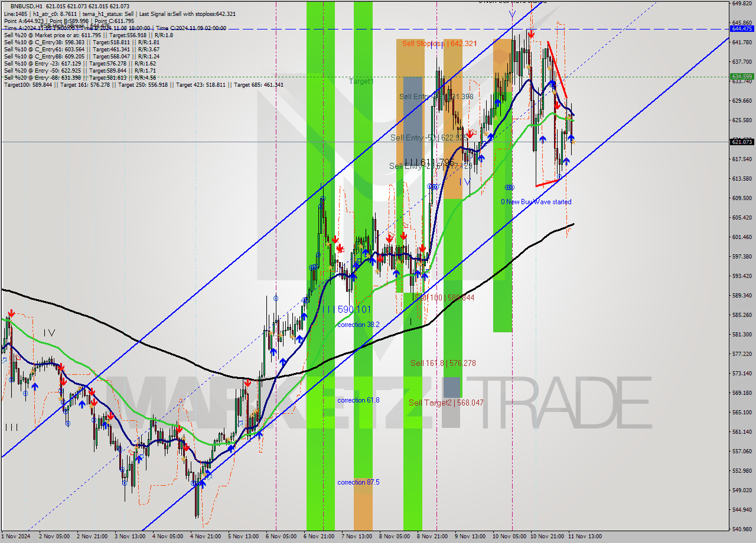Click the '11 Nov 13:00' time axis label

point(584,537)
